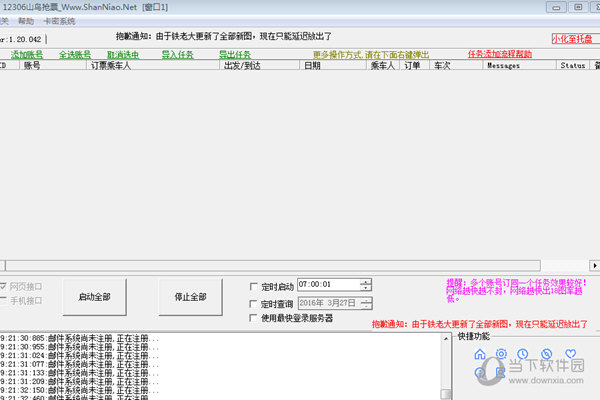Open the gear settings shortcut icon
Viewport: 600px width, 400px height.
(x=501, y=354)
